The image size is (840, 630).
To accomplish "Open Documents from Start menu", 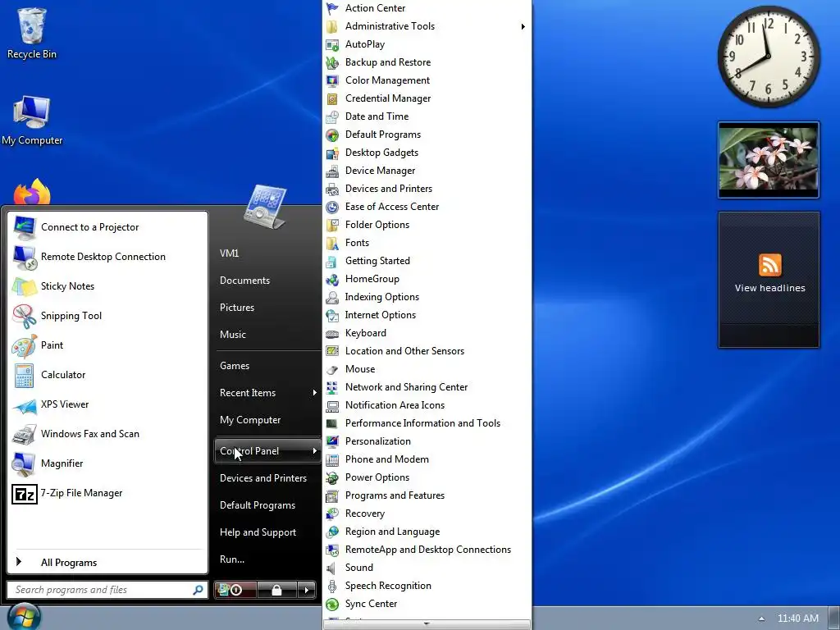I will pos(244,281).
